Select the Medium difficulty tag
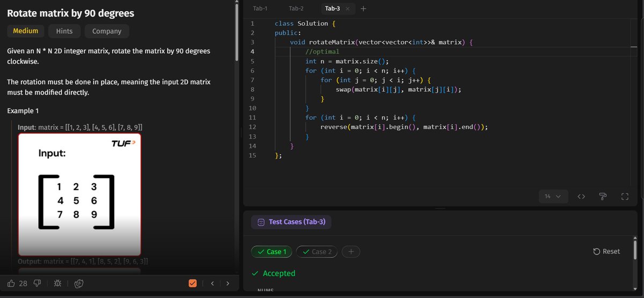644x298 pixels. point(26,31)
